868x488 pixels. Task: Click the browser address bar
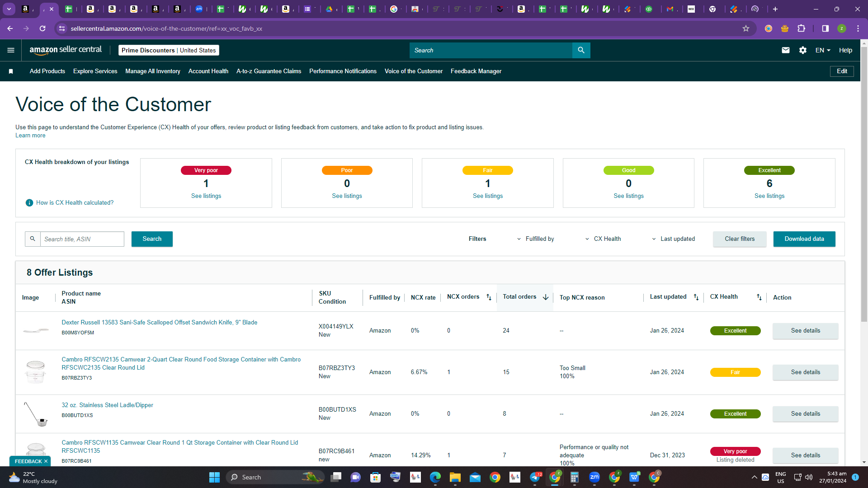402,28
